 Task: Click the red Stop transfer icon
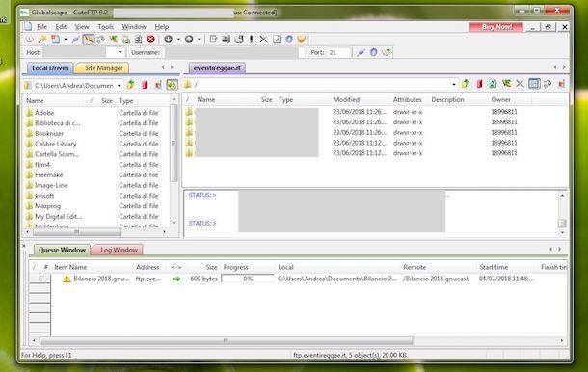pos(150,39)
